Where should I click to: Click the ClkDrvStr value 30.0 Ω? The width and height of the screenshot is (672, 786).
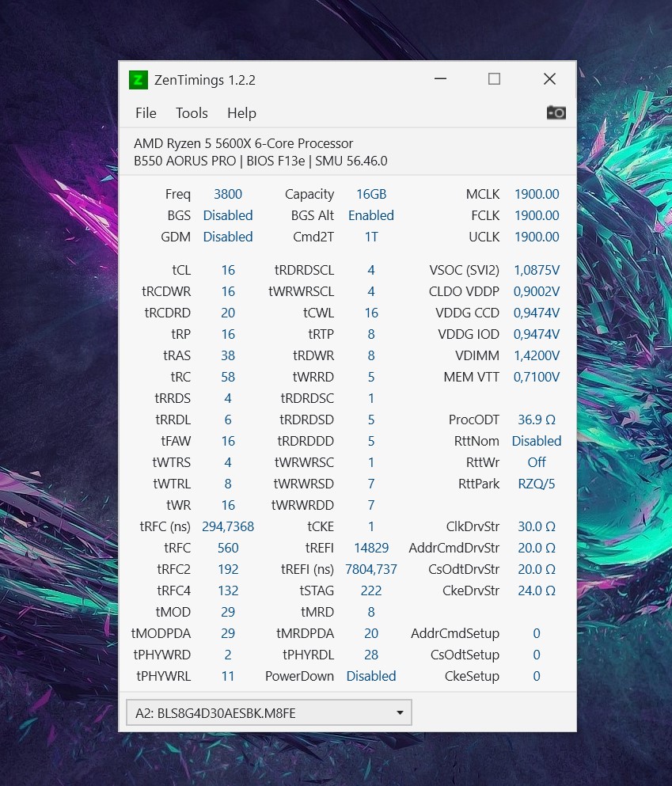(x=537, y=526)
